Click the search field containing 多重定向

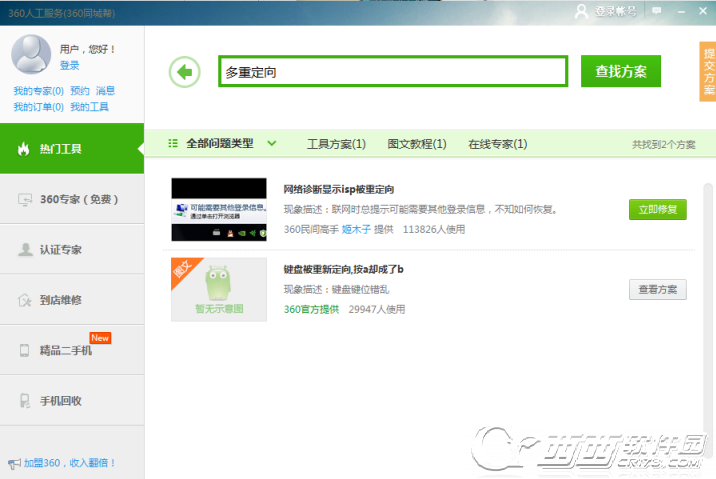[x=393, y=72]
